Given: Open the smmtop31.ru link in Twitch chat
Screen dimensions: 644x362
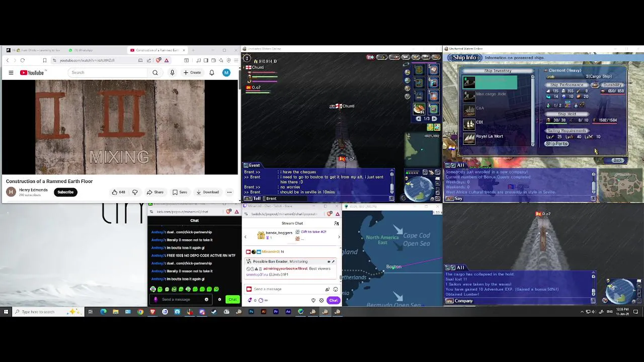Looking at the screenshot, I should pyautogui.click(x=256, y=275).
